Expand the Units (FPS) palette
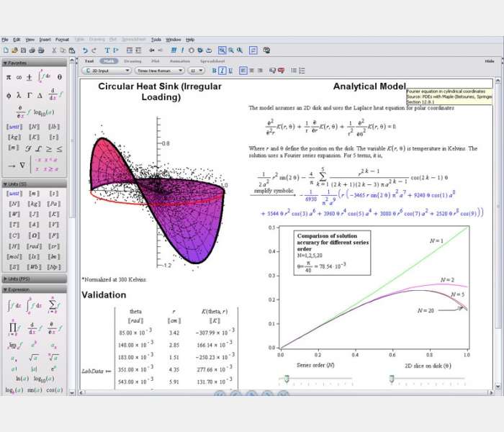Image resolution: width=504 pixels, height=432 pixels. pos(35,278)
